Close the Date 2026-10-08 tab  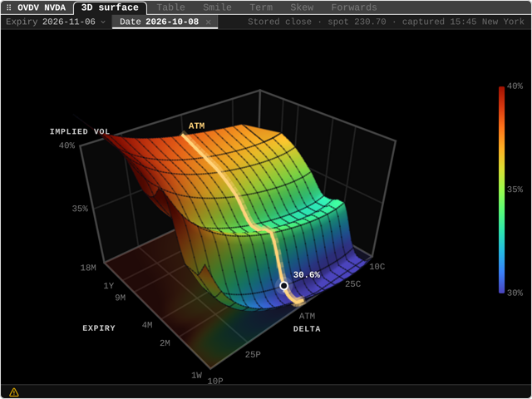click(209, 22)
